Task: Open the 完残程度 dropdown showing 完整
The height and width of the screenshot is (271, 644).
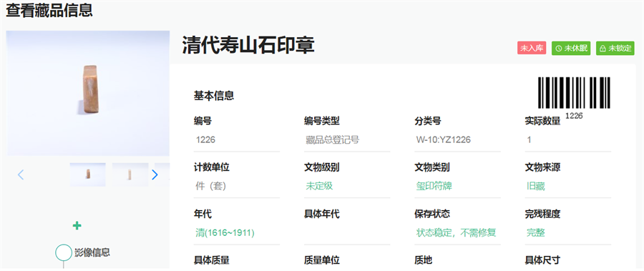Action: [x=568, y=233]
